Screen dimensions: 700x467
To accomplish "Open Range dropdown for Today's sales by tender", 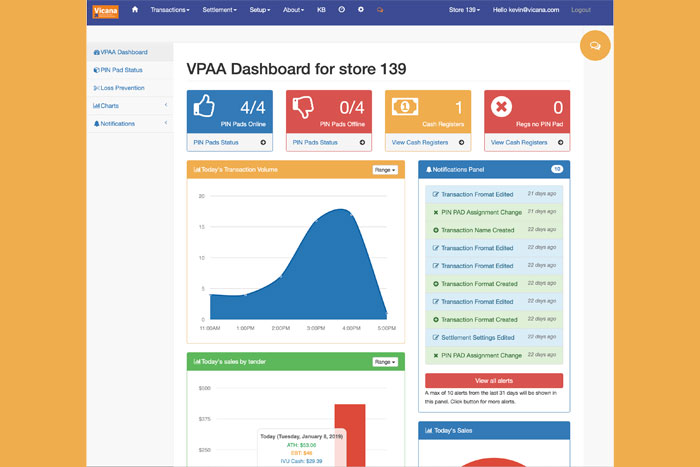I will 385,362.
